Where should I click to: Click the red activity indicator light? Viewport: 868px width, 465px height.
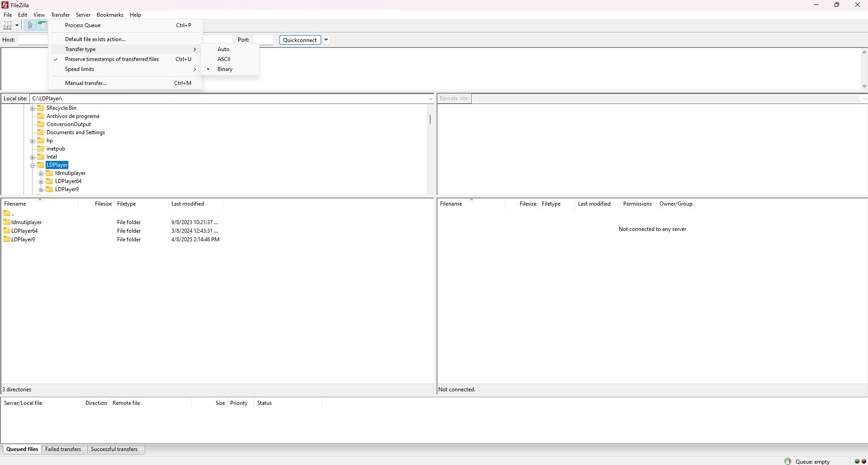coord(864,461)
